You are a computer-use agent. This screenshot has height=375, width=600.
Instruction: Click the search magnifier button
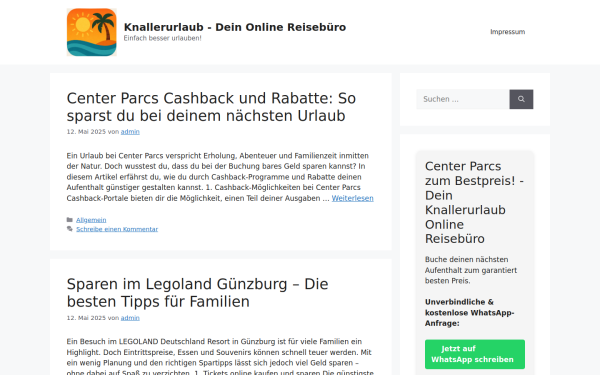point(521,99)
